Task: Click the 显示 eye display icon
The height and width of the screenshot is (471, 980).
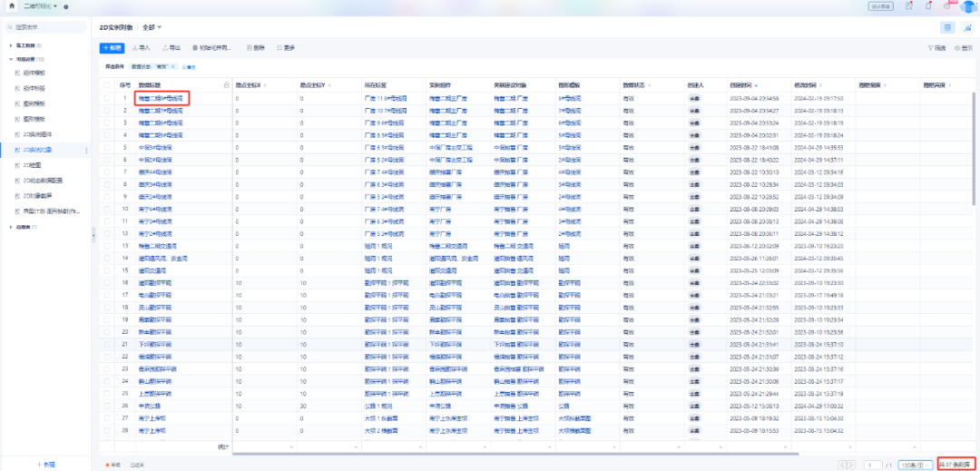Action: [957, 48]
